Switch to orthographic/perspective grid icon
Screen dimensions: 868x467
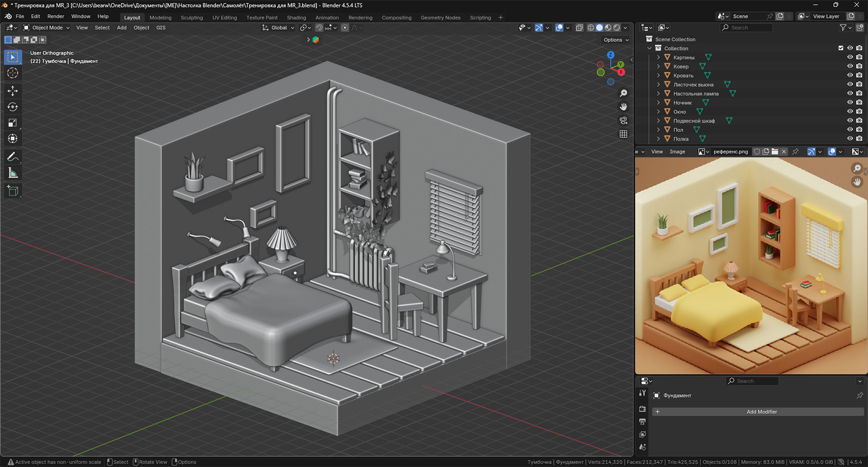pos(623,134)
